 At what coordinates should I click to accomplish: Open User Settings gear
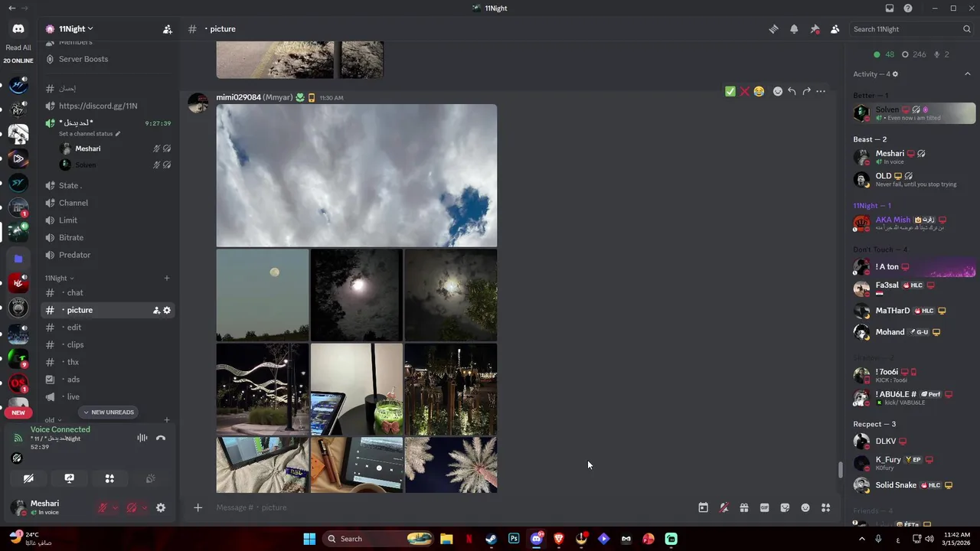161,507
